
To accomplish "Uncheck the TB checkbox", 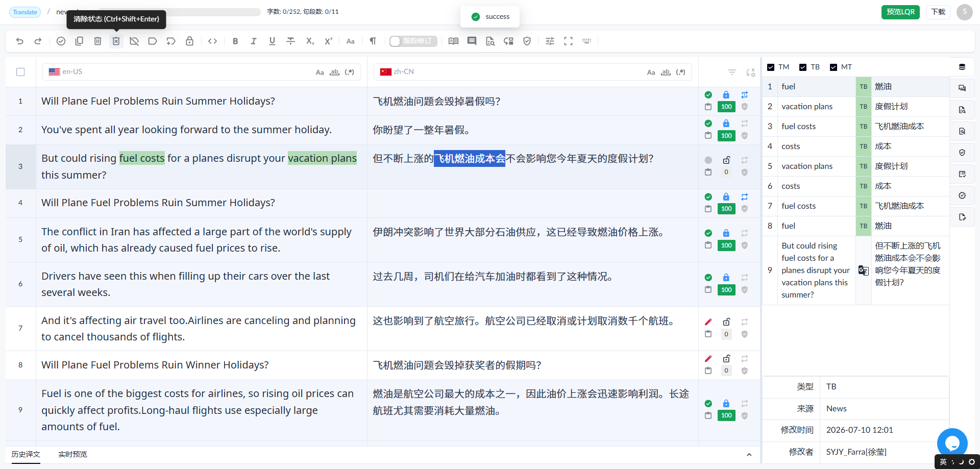I will click(x=803, y=67).
